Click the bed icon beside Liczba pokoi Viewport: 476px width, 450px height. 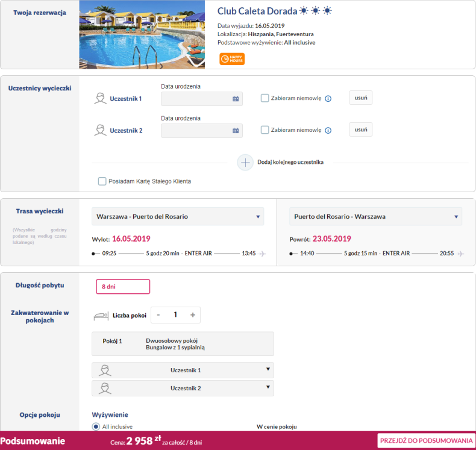[x=101, y=316]
